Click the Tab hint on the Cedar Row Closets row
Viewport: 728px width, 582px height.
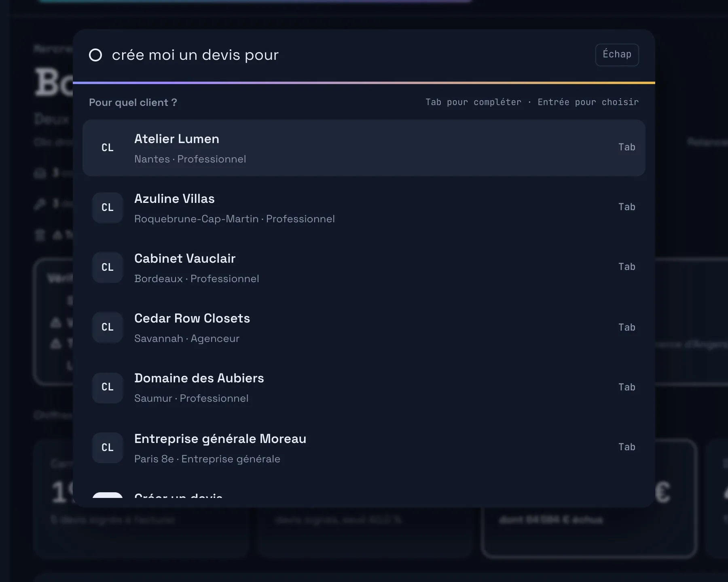coord(627,327)
